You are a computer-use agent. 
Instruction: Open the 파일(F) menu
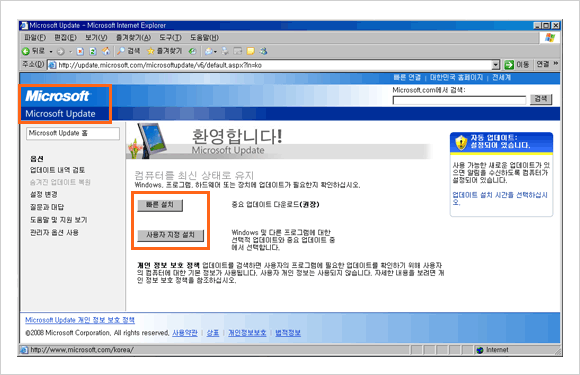point(35,37)
